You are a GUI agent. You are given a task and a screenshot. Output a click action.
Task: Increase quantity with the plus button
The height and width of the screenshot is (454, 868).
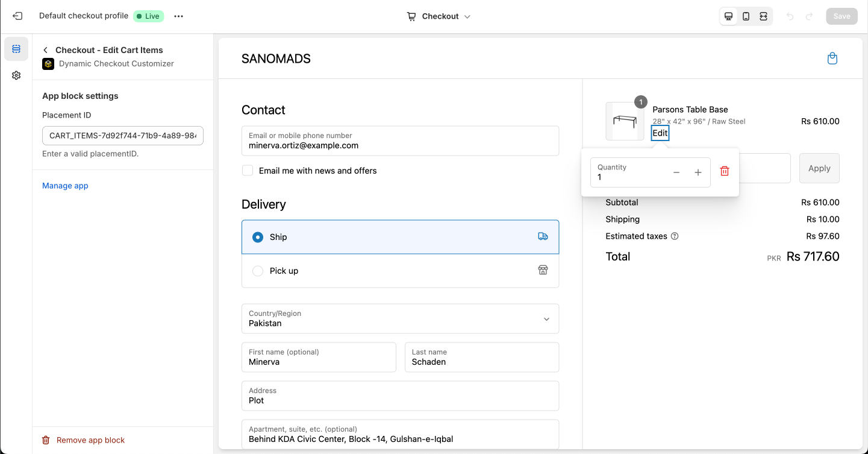698,172
